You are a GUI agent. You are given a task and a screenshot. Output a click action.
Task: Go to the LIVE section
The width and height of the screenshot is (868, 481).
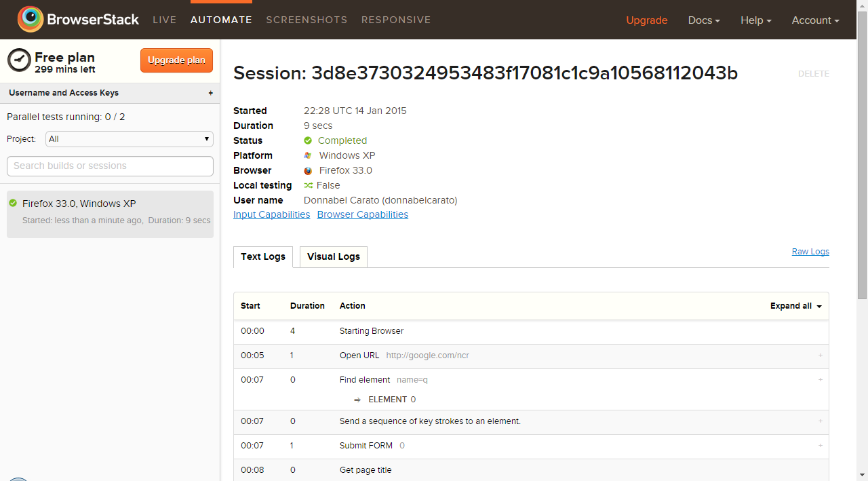(x=165, y=20)
